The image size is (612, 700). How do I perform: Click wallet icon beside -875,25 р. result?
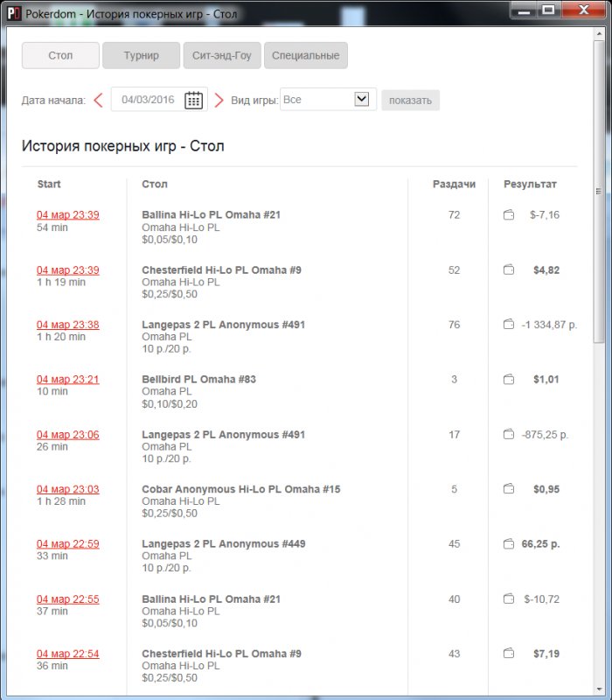click(509, 434)
